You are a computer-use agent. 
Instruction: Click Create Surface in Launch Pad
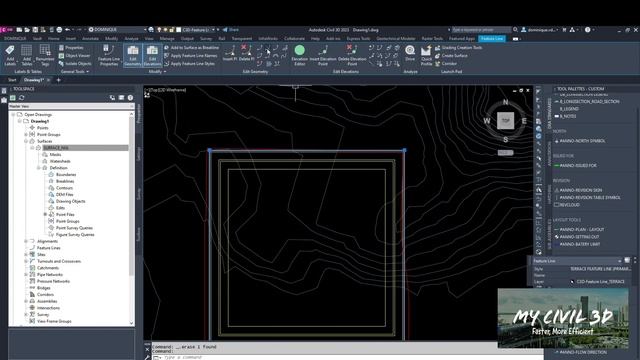point(451,56)
